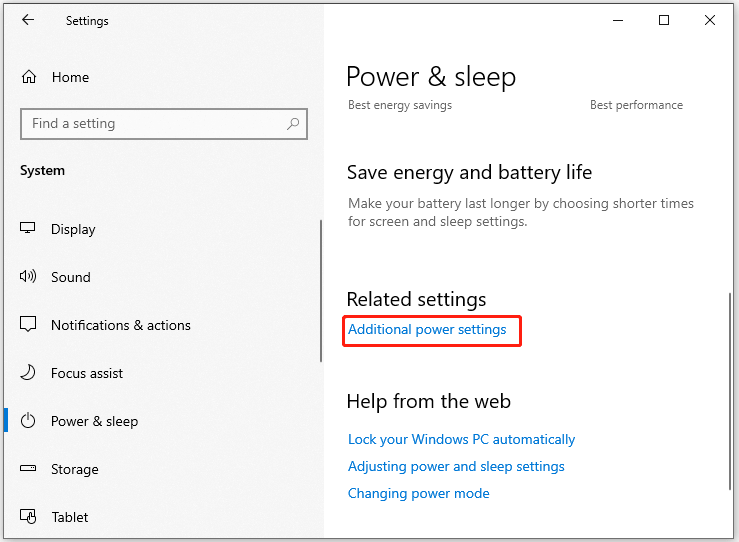Select the Sound speaker icon

click(x=28, y=276)
